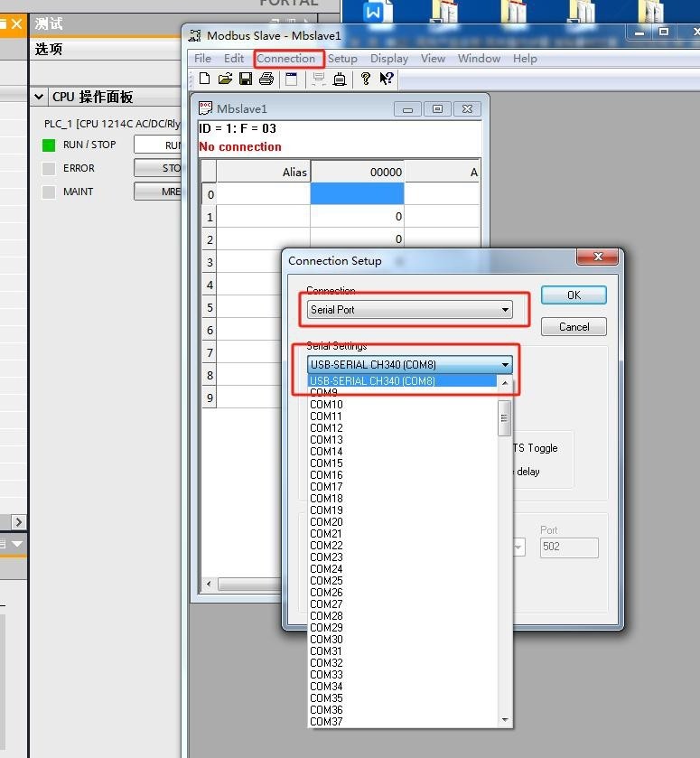Choose COM24 from the port list
The image size is (700, 758).
pyautogui.click(x=402, y=569)
